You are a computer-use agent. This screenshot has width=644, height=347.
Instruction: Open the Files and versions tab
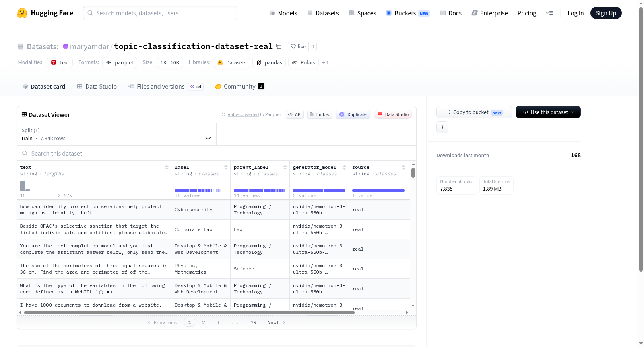click(166, 86)
